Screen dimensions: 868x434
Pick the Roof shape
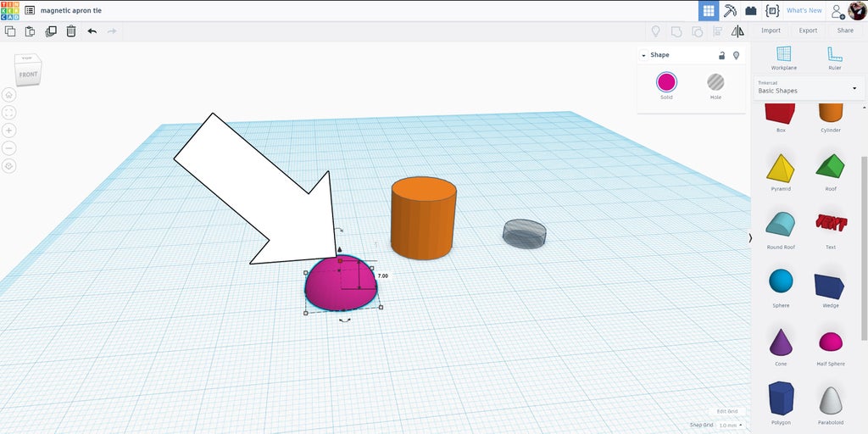pyautogui.click(x=831, y=172)
